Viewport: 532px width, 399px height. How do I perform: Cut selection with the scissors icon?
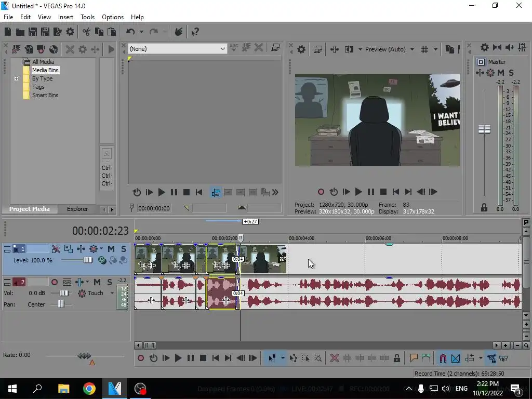(87, 32)
